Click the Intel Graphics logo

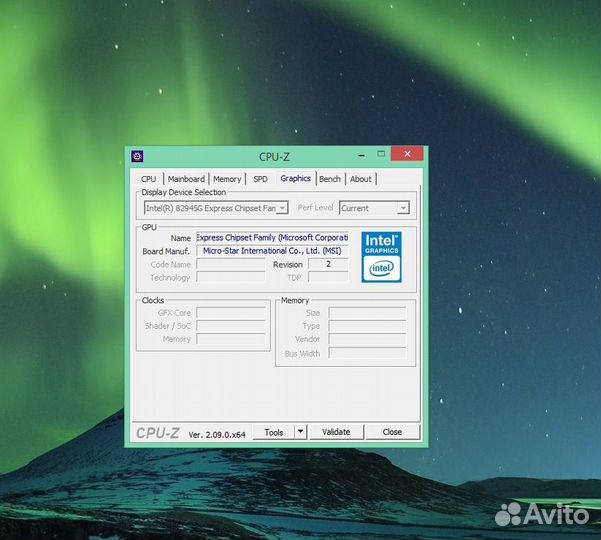[x=381, y=257]
